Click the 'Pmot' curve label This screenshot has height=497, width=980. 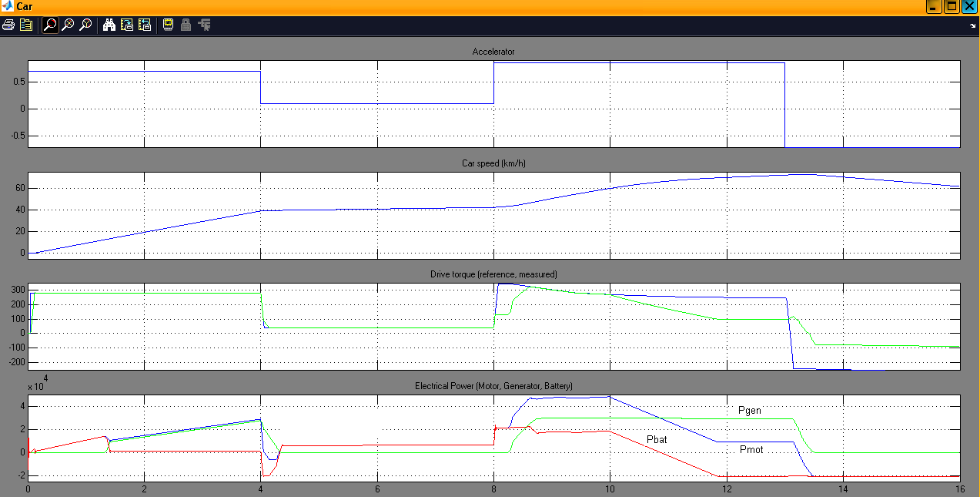pyautogui.click(x=751, y=449)
